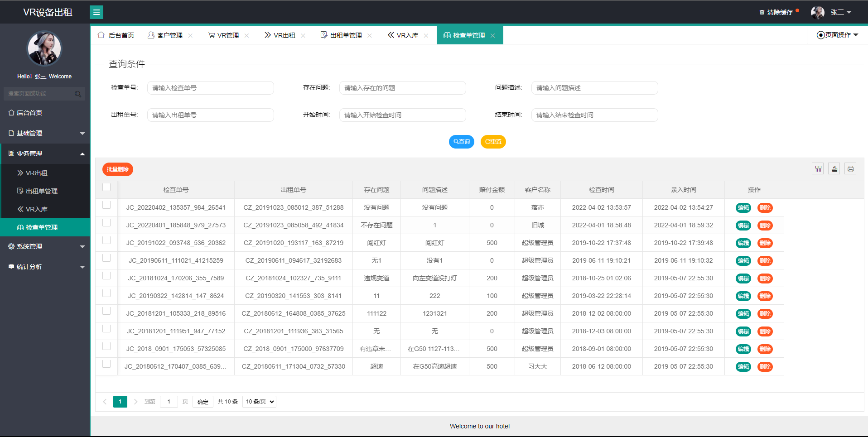Click the pagination 确定 button
This screenshot has width=868, height=437.
203,402
